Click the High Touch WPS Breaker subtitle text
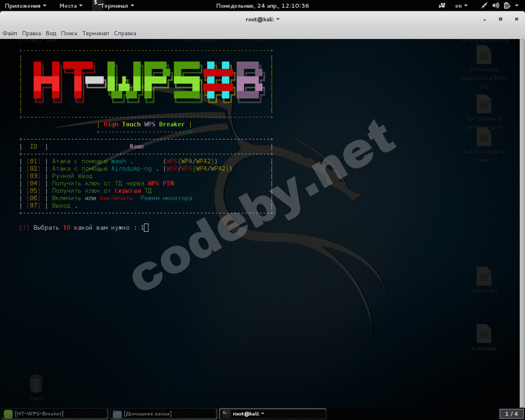The width and height of the screenshot is (525, 420). tap(144, 124)
